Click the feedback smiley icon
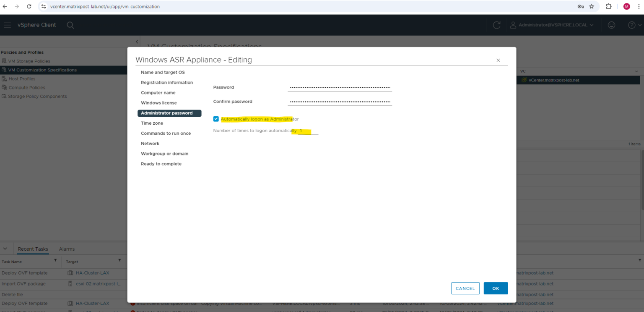The image size is (644, 312). tap(611, 25)
